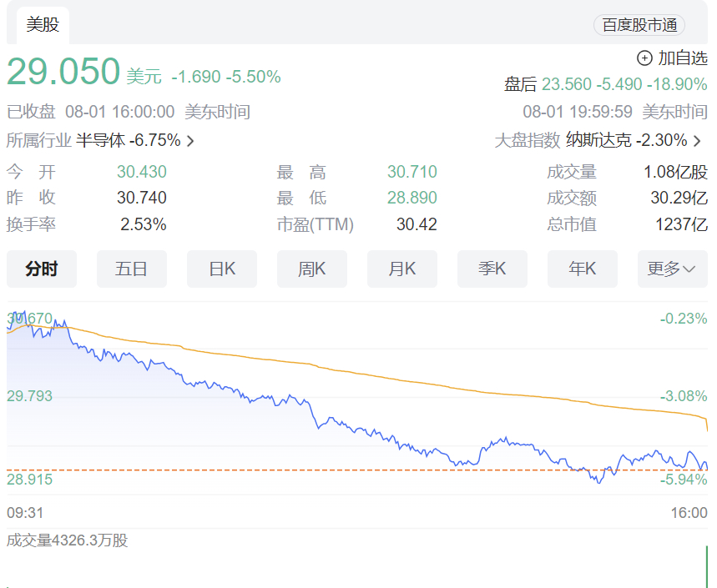This screenshot has height=588, width=717.
Task: Click the 市盈(TTM) value 30.42
Action: tap(417, 224)
